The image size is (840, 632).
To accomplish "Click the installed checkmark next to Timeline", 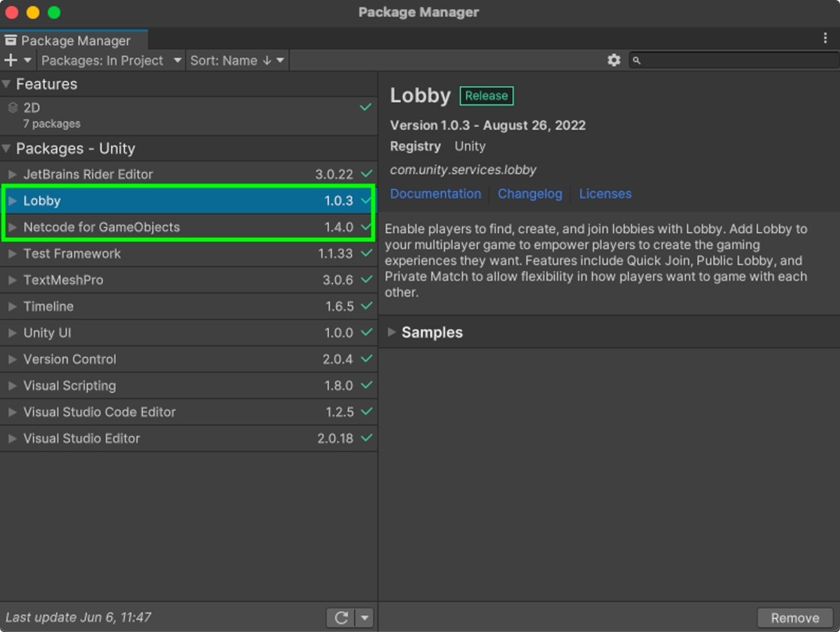I will pyautogui.click(x=366, y=306).
